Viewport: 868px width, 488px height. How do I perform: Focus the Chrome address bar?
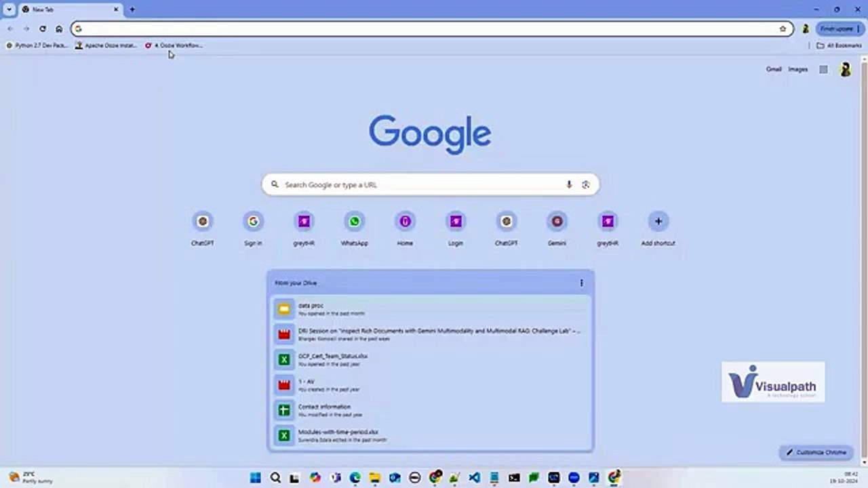click(432, 29)
